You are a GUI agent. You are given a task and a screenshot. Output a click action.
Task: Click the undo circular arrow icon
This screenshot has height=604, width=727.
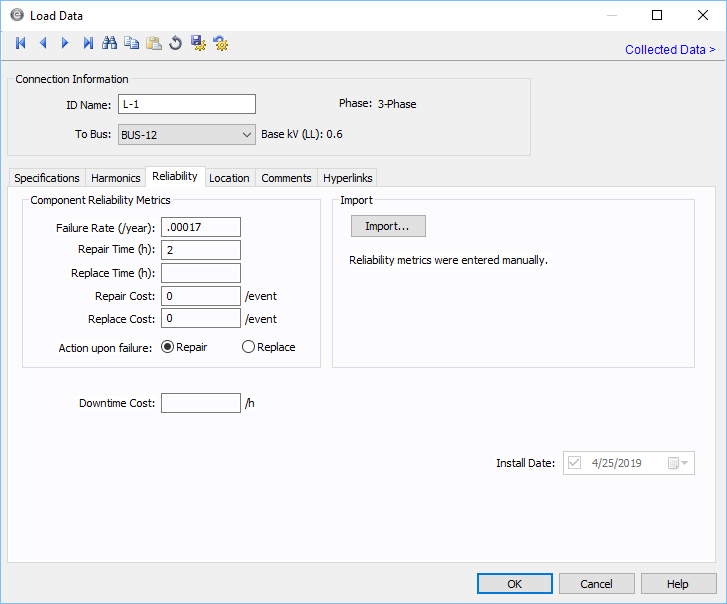tap(175, 43)
